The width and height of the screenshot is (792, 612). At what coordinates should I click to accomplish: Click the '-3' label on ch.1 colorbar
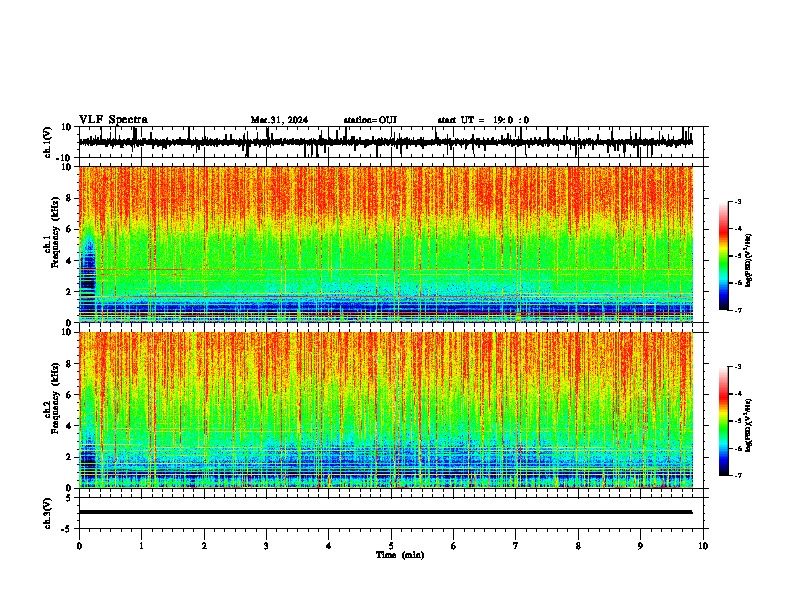coord(738,201)
